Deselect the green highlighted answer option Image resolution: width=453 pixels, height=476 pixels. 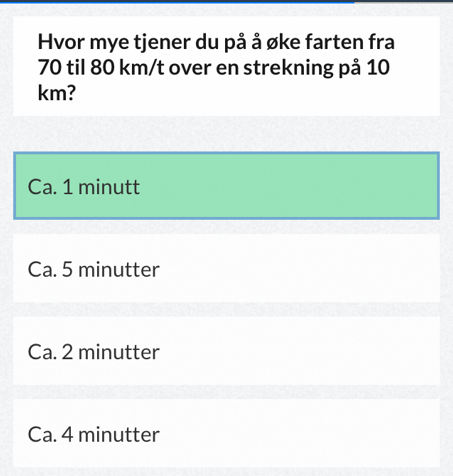click(226, 186)
